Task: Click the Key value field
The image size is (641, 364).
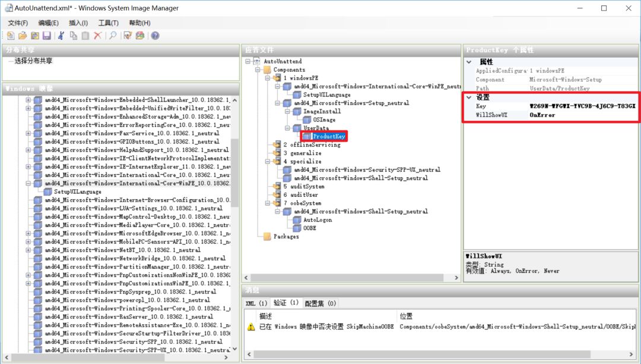Action: (582, 106)
